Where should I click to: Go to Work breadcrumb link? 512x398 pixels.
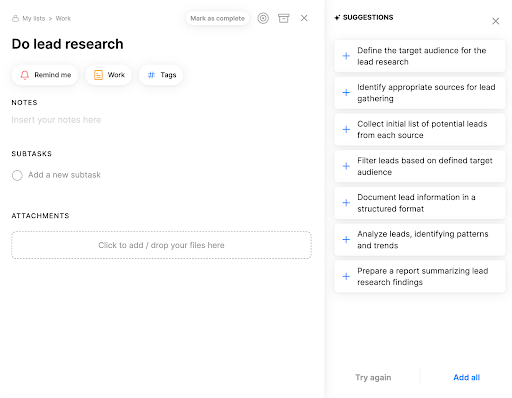63,18
